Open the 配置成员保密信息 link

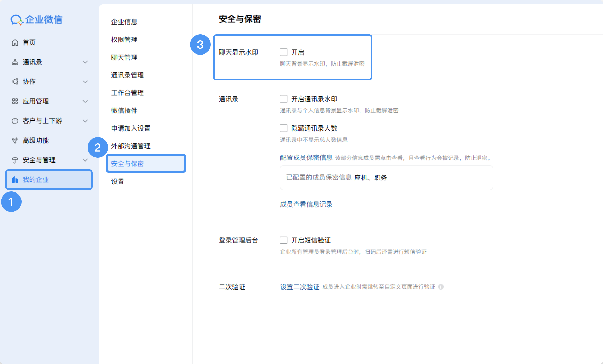click(x=306, y=158)
